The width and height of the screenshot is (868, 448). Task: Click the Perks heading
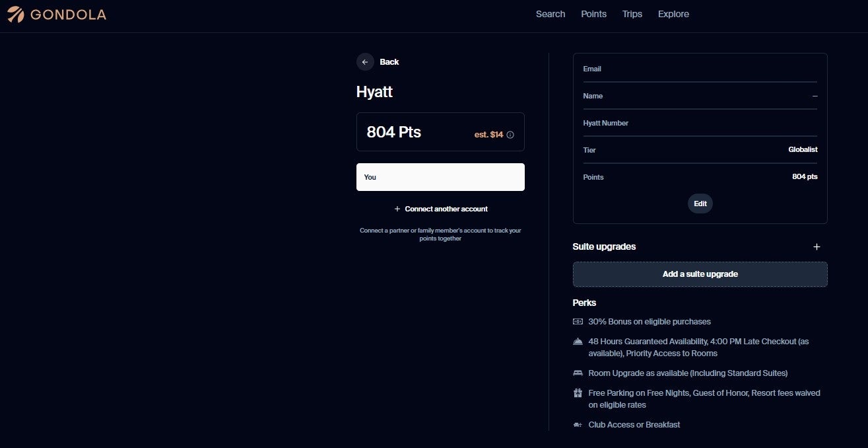(x=584, y=303)
